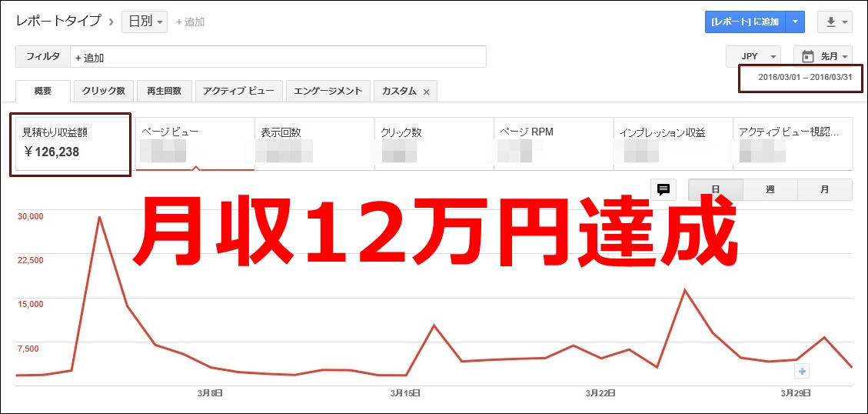This screenshot has width=868, height=414.
Task: Click the 3月8日 axis label
Action: 210,393
